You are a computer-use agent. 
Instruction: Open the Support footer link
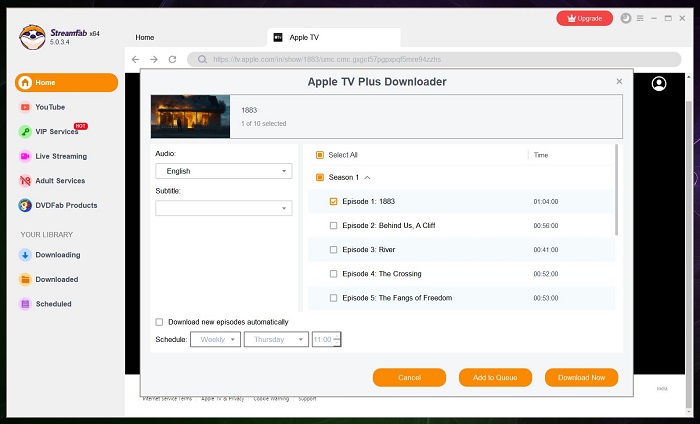tap(307, 399)
